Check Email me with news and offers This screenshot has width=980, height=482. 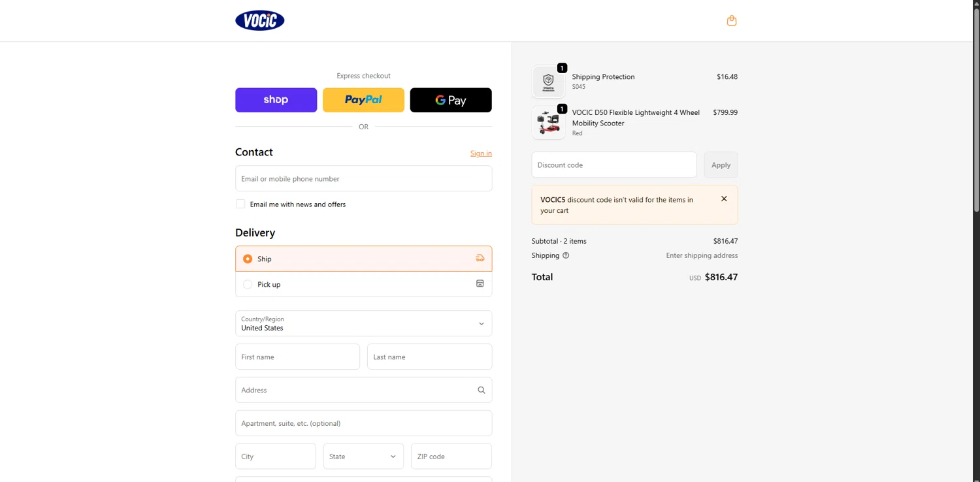click(240, 204)
